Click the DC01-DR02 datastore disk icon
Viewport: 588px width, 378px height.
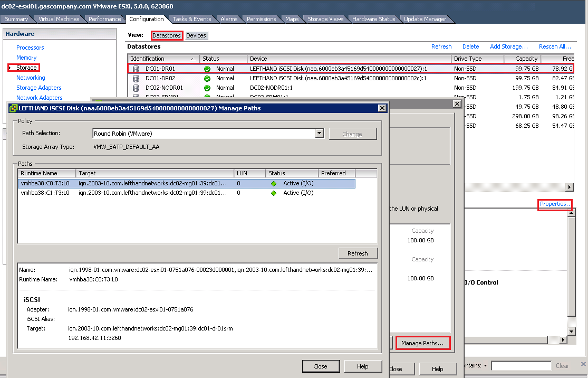coord(136,78)
